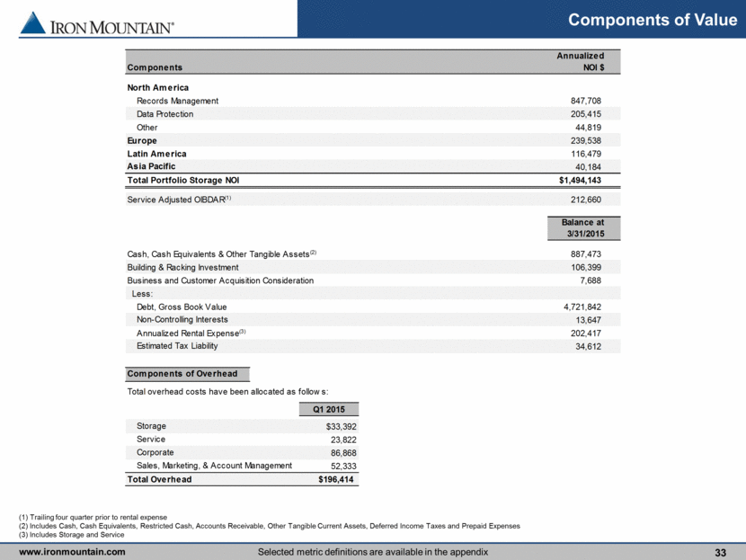Select 'Service Adjusted OIBDAR' row label
The width and height of the screenshot is (746, 560).
click(x=179, y=200)
